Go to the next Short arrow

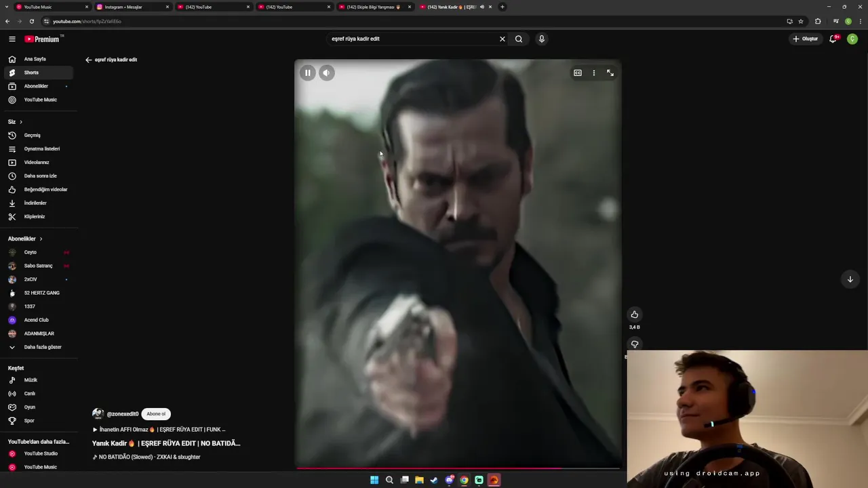[850, 279]
